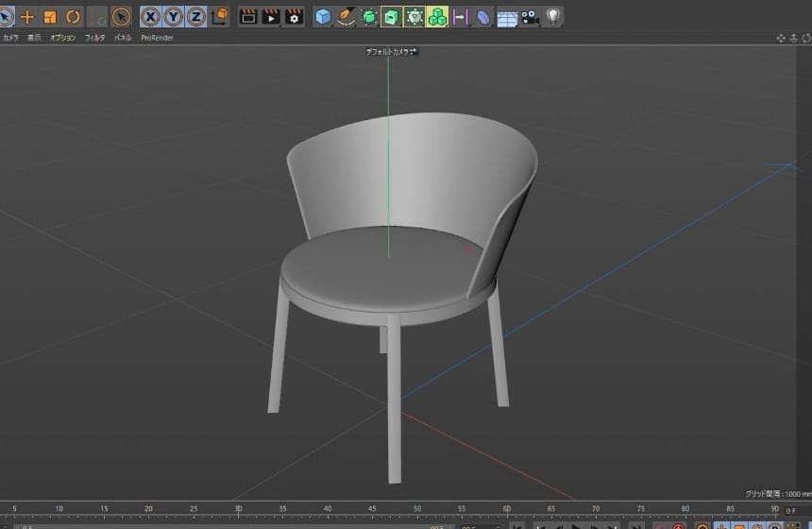The height and width of the screenshot is (529, 812).
Task: Select the Rotate tool
Action: pyautogui.click(x=73, y=17)
